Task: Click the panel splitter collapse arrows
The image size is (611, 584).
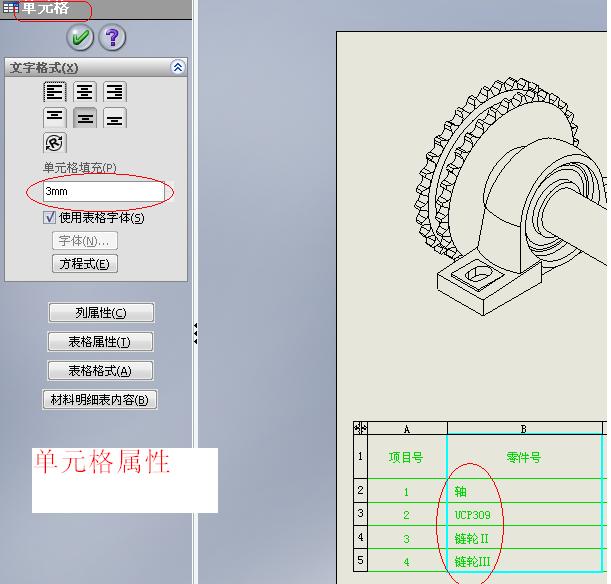Action: click(195, 333)
